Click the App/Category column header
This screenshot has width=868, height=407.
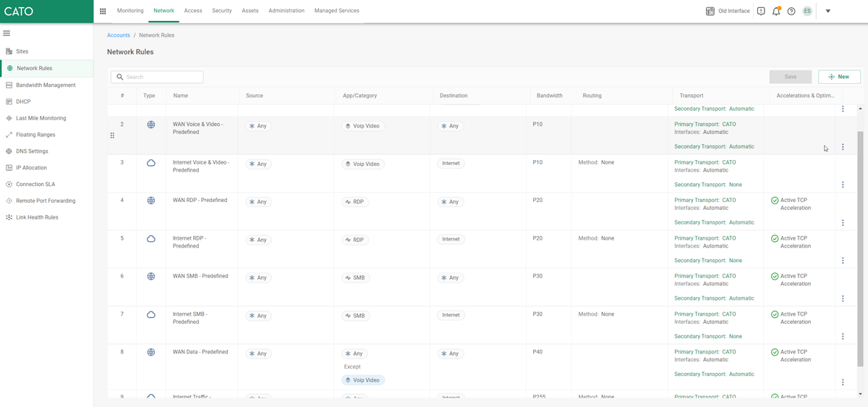(360, 96)
